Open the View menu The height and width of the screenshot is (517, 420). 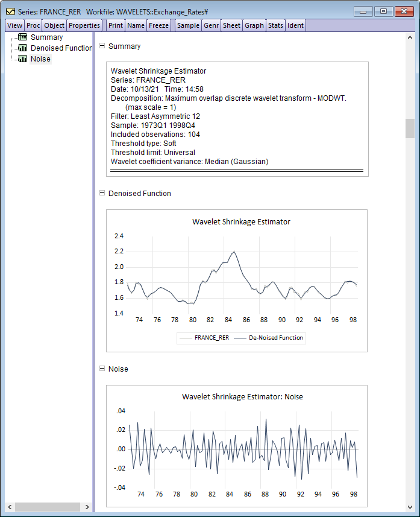click(14, 25)
